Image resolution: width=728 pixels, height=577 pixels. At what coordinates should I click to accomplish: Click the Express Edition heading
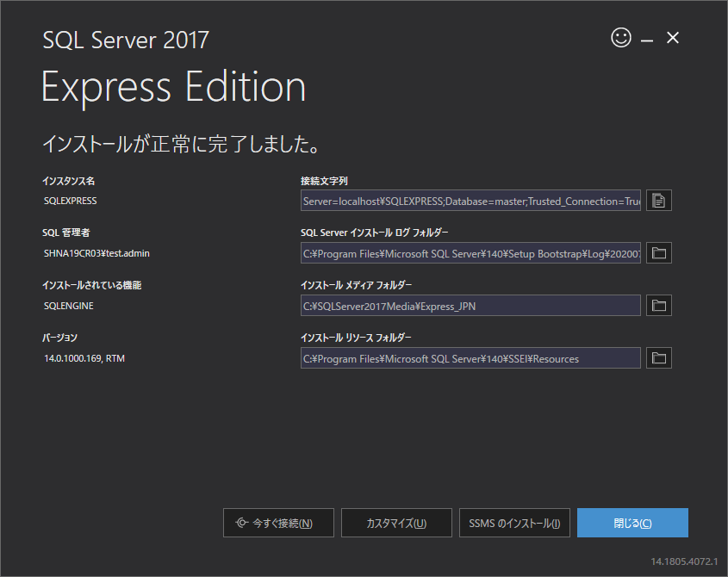click(x=174, y=87)
